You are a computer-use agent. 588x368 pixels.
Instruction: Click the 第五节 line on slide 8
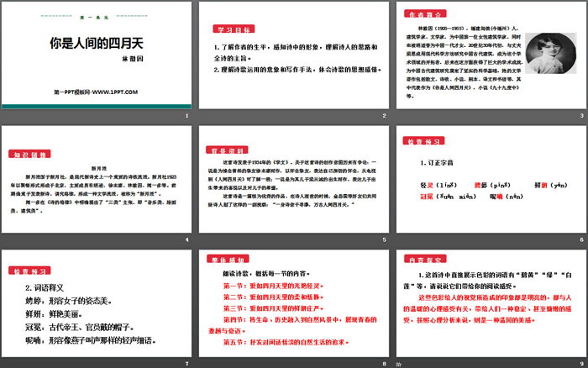click(x=286, y=342)
